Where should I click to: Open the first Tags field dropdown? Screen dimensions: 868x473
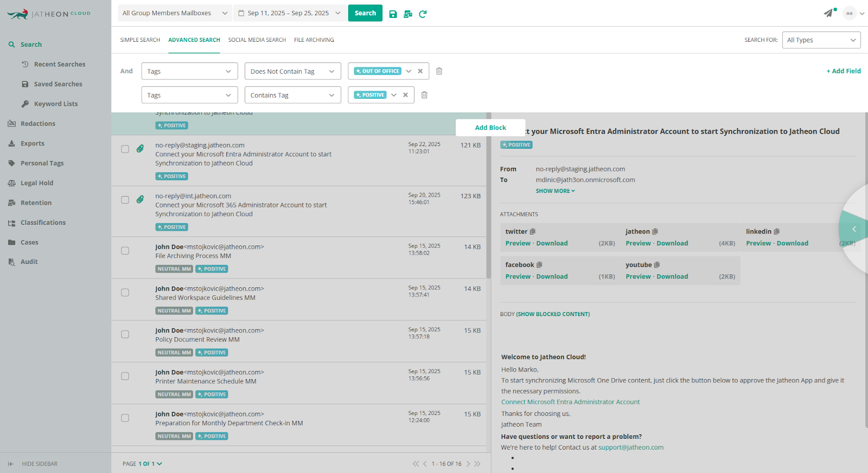point(189,71)
